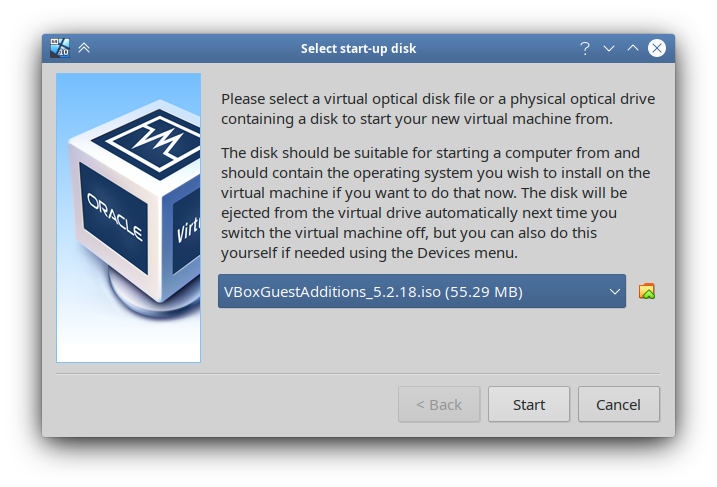Start the virtual machine with the Start button
The height and width of the screenshot is (487, 717).
[x=529, y=404]
